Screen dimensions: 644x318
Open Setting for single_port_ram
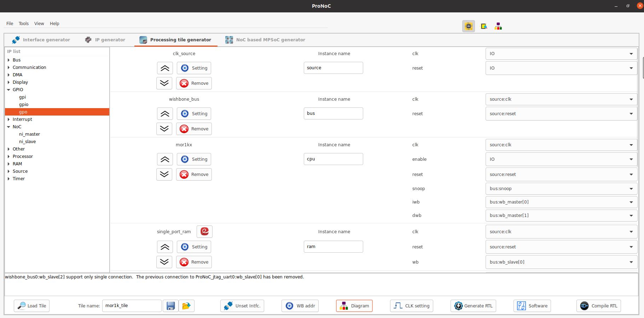tap(194, 247)
